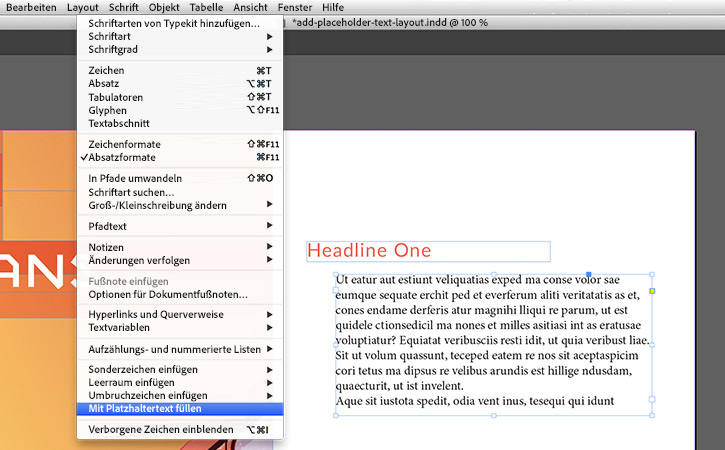Choose Optionen für Dokumentfußnoten…
This screenshot has height=450, width=725.
point(180,294)
